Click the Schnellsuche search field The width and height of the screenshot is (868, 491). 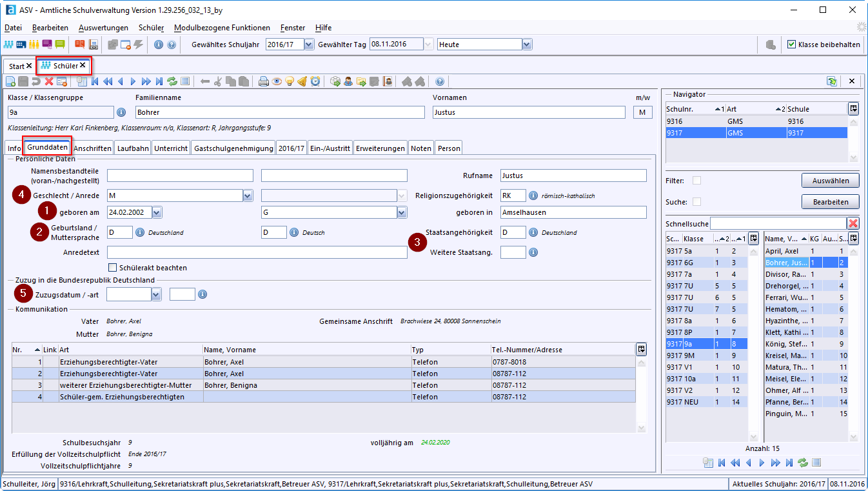pos(778,223)
